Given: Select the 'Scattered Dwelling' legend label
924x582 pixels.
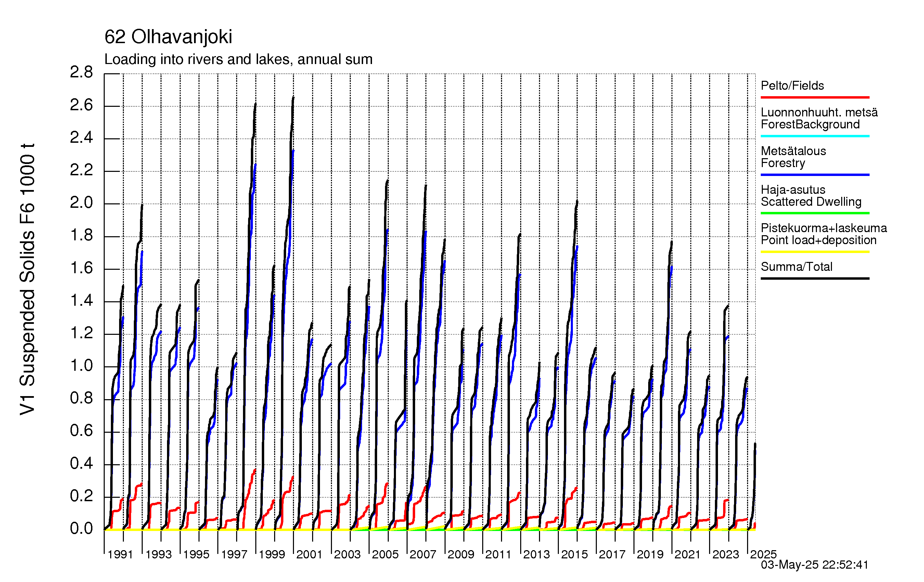Looking at the screenshot, I should (811, 202).
